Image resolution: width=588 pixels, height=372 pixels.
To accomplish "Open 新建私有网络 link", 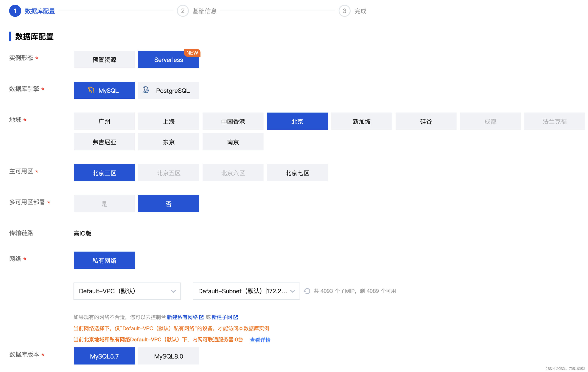I will 182,317.
